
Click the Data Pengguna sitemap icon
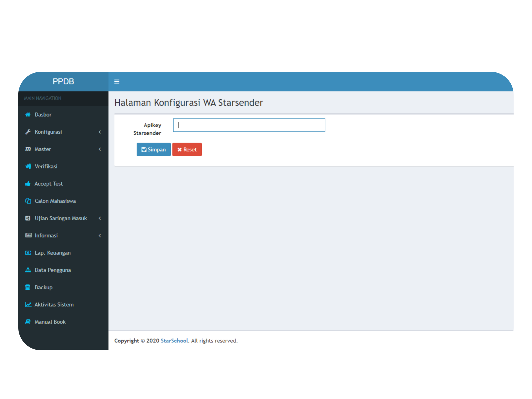point(28,270)
